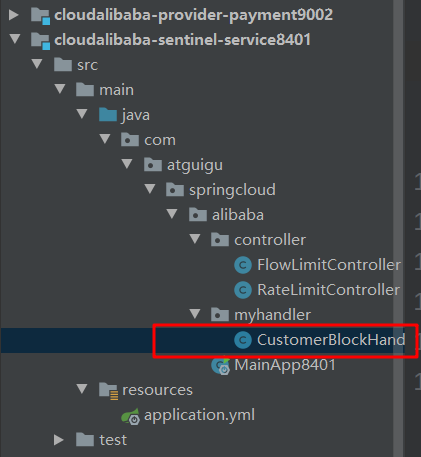The width and height of the screenshot is (421, 457).
Task: Collapse the myhandler package
Action: pyautogui.click(x=195, y=314)
